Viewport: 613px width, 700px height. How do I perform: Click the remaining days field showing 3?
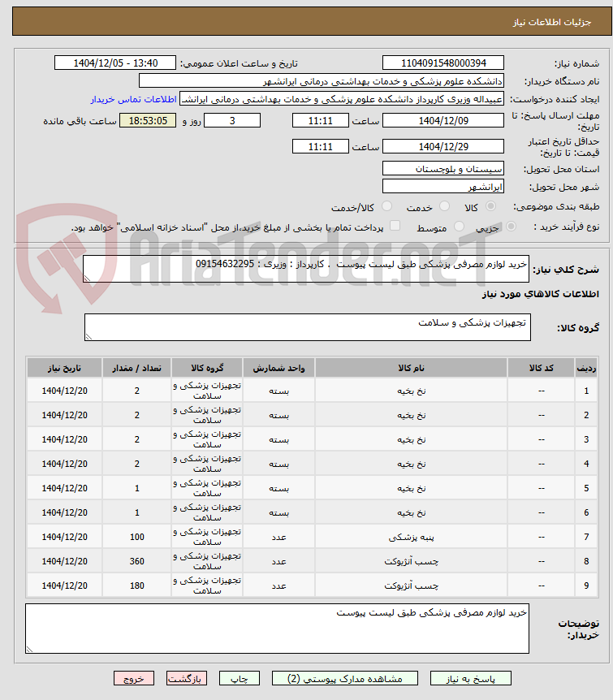[232, 120]
